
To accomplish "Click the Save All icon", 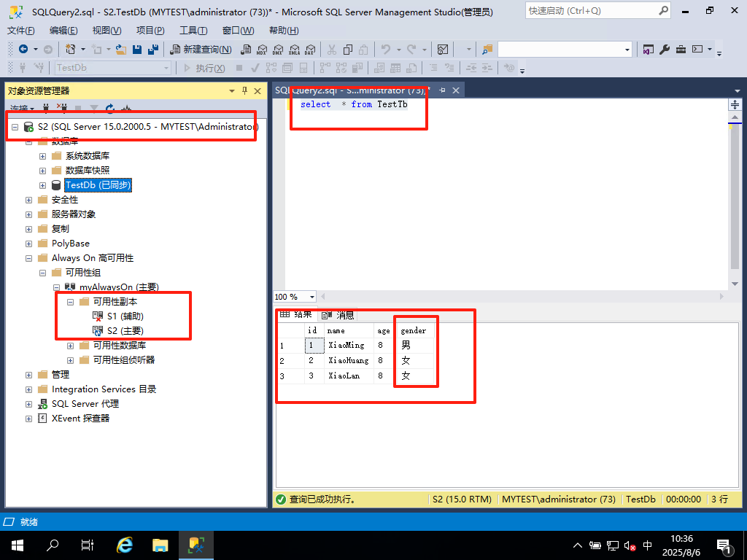I will pyautogui.click(x=153, y=49).
